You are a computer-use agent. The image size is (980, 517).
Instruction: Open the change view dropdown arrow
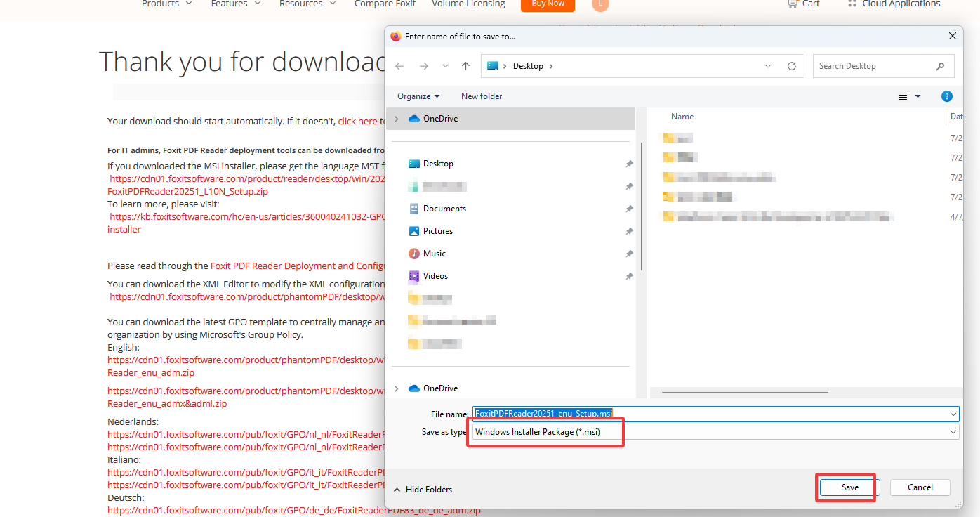tap(918, 96)
